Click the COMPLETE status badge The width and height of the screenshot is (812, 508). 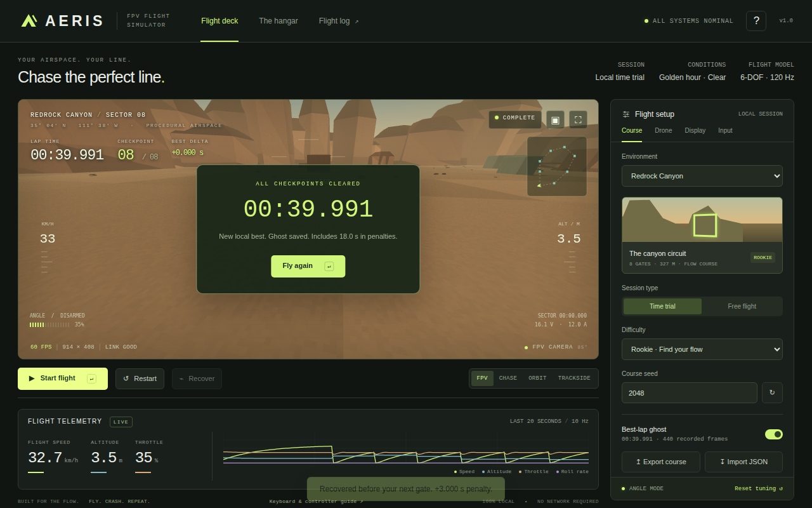(x=515, y=119)
